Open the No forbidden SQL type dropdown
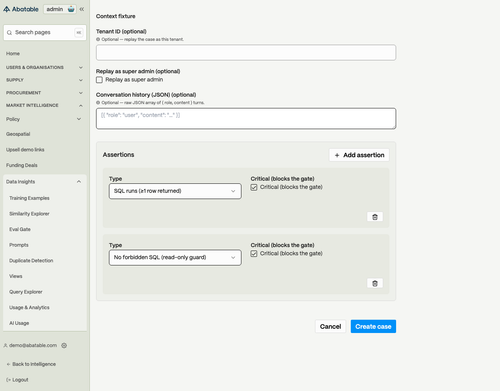500x391 pixels. coord(175,257)
